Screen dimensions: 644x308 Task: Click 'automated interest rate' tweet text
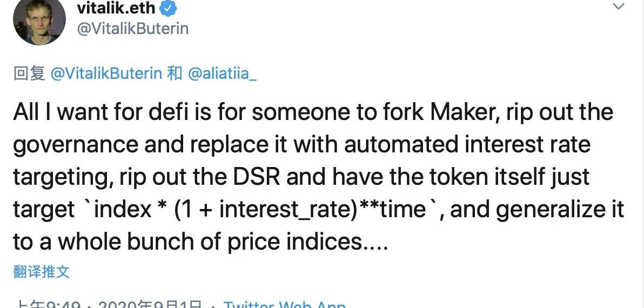(x=467, y=144)
